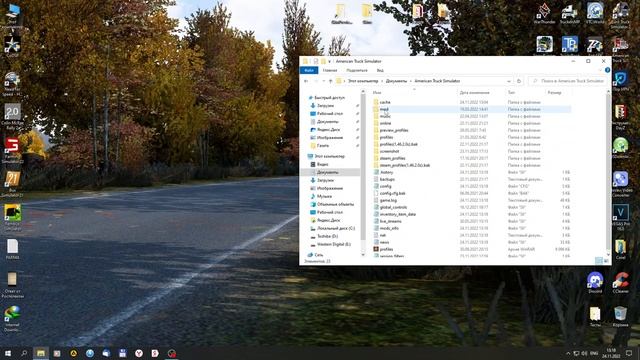Select the game.log file
The height and width of the screenshot is (360, 640).
[388, 200]
